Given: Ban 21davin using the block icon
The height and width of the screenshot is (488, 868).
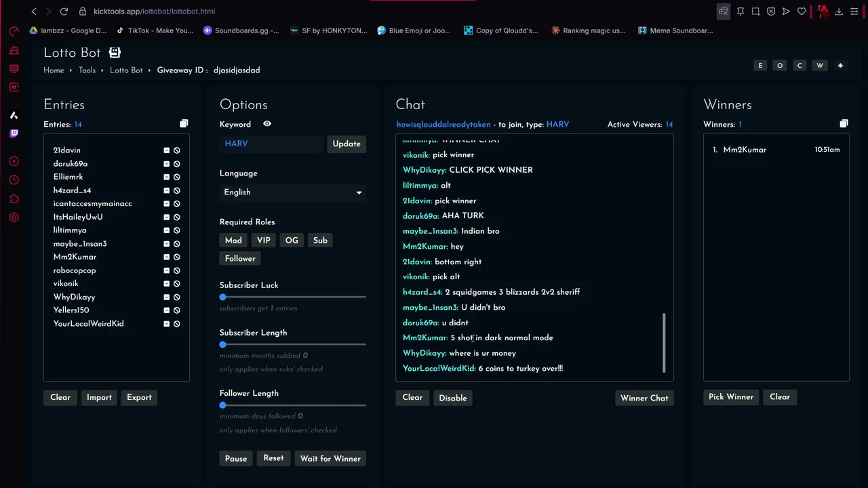Looking at the screenshot, I should [176, 150].
